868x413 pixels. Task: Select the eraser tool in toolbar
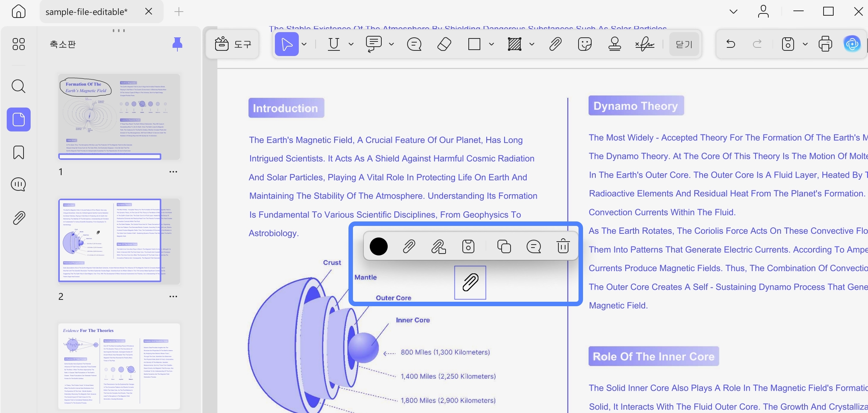point(444,44)
